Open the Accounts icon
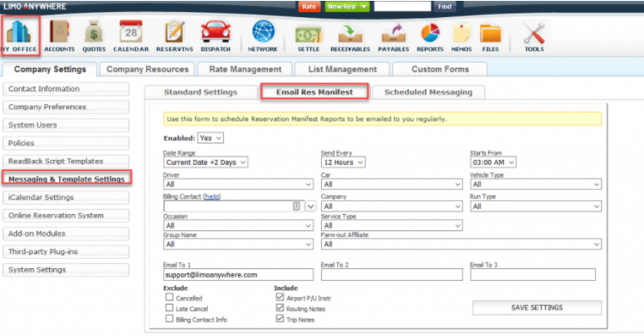644x336 pixels. click(x=59, y=32)
